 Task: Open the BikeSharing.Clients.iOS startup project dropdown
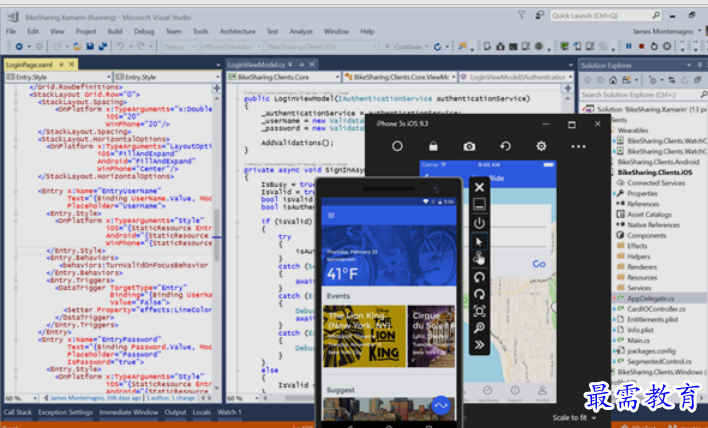tap(321, 47)
